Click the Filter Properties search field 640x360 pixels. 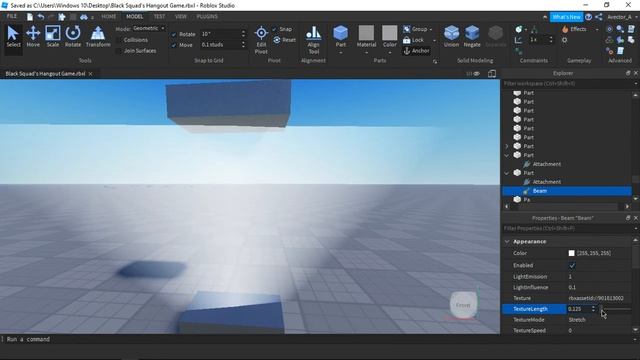tap(567, 229)
